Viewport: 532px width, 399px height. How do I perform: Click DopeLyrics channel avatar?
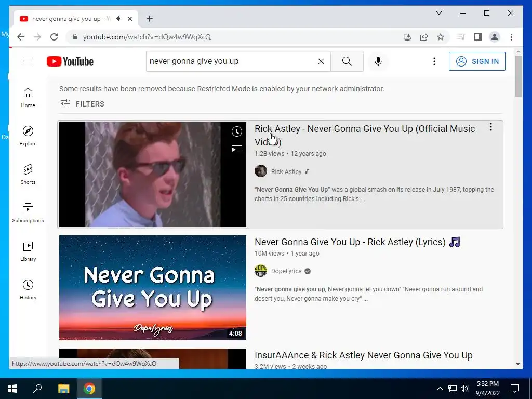(261, 271)
